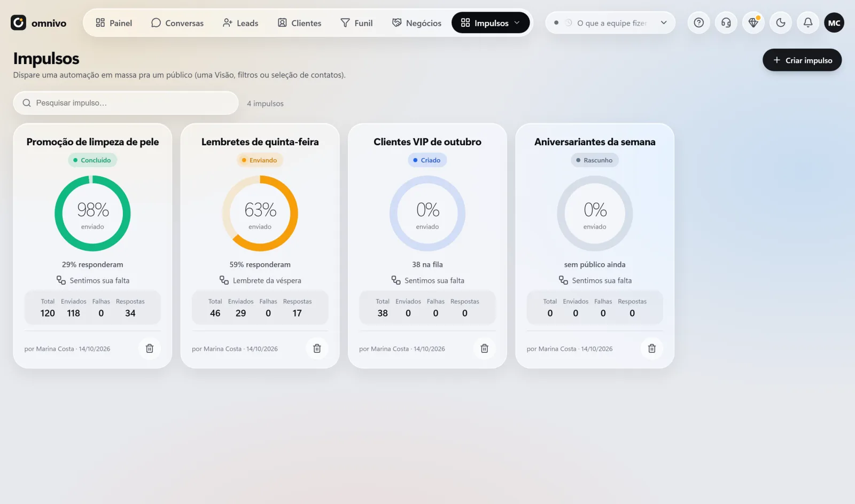
Task: Click the 63% enviado progress ring
Action: tap(260, 214)
